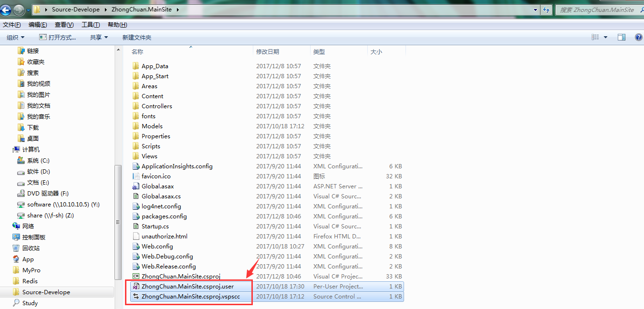This screenshot has height=309, width=644.
Task: Select Web.Debug.config file
Action: (167, 257)
